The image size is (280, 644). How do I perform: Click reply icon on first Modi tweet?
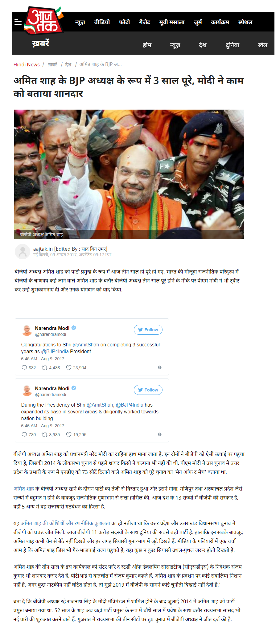pyautogui.click(x=24, y=368)
